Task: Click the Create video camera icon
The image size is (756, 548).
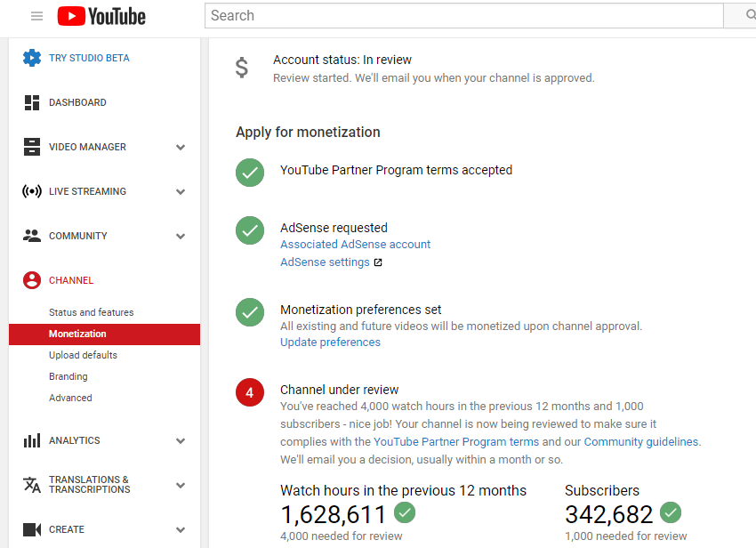Action: coord(32,529)
